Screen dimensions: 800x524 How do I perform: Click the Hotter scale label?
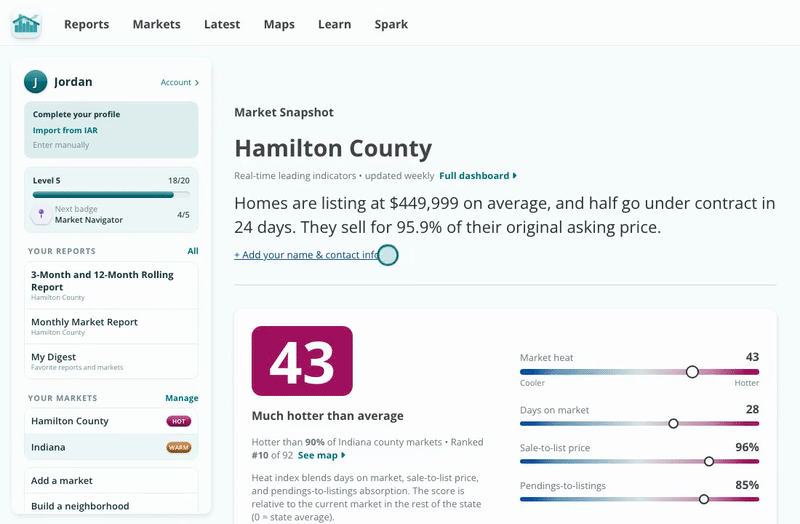pos(746,383)
